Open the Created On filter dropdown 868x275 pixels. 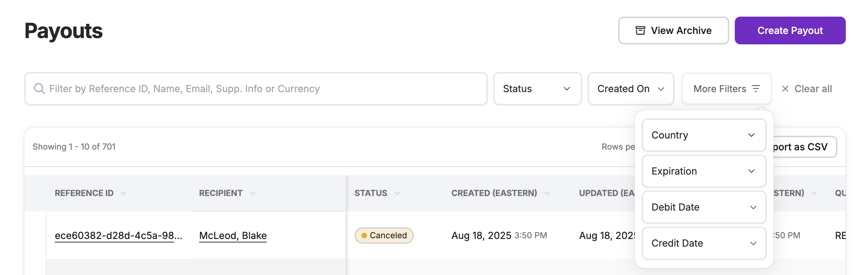tap(631, 89)
